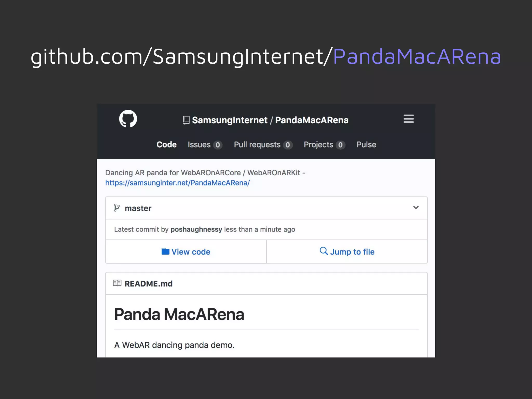The width and height of the screenshot is (532, 399).
Task: Click the magnifier icon in Jump to file
Action: (x=324, y=251)
